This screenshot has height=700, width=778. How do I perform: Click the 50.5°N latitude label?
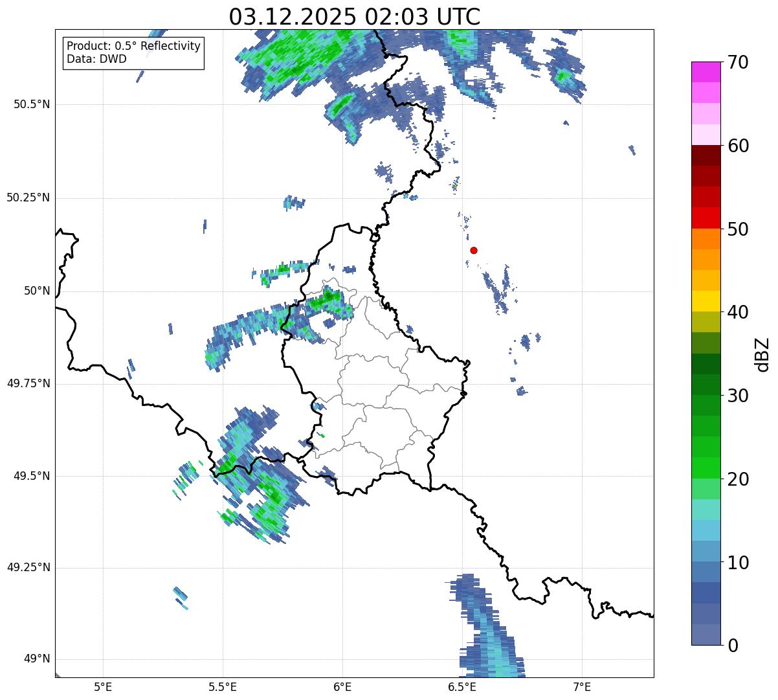tap(32, 104)
